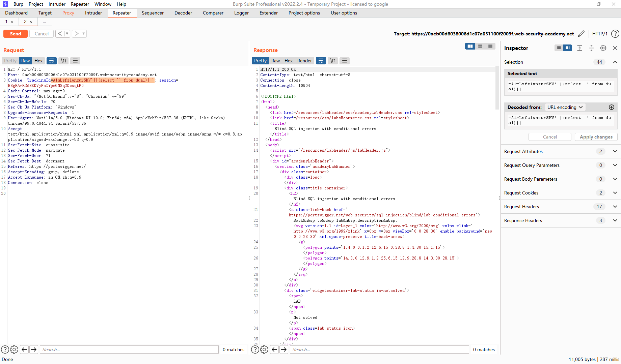
Task: Expand Request Headers section
Action: pyautogui.click(x=615, y=207)
